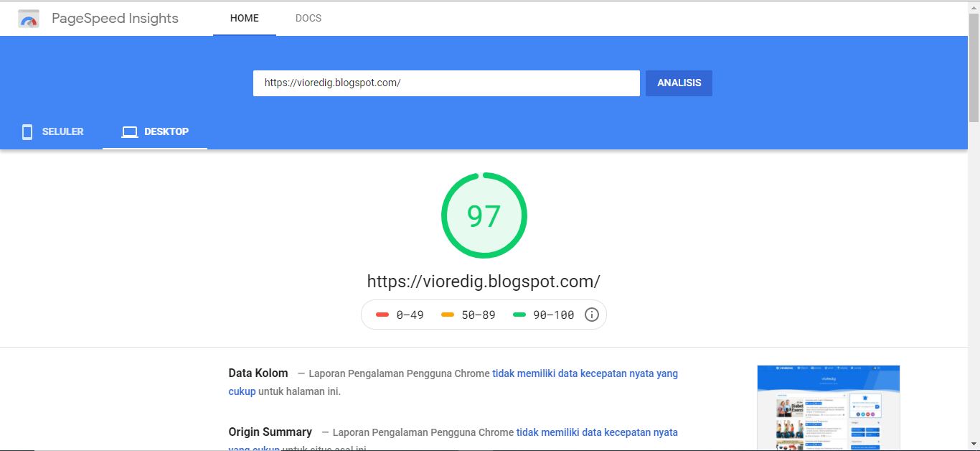Select the mobile phone icon for Seluler
The height and width of the screenshot is (451, 980).
point(27,131)
